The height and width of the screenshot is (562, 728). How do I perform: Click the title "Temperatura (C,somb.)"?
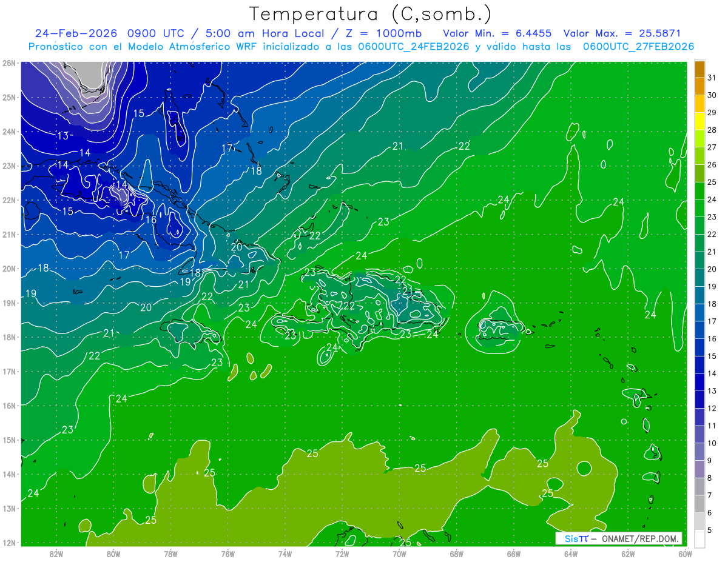coord(370,15)
